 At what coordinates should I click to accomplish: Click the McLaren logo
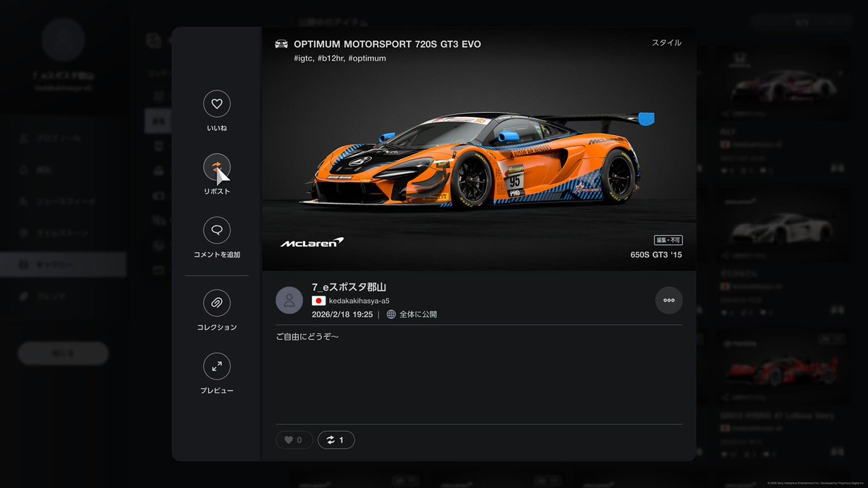coord(312,243)
